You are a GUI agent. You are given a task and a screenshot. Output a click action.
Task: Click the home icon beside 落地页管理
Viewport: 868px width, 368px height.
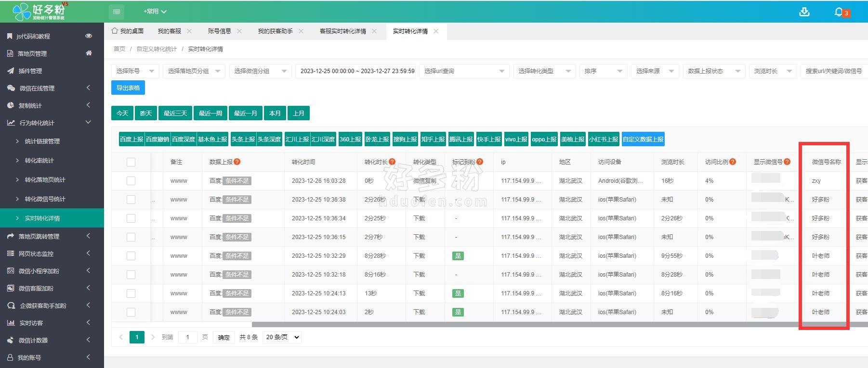pos(89,53)
